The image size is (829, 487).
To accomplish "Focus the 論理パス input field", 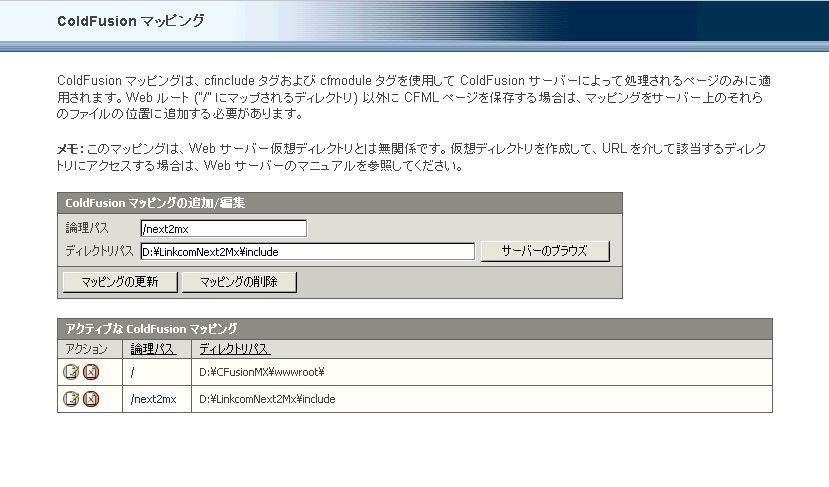I will pyautogui.click(x=223, y=229).
